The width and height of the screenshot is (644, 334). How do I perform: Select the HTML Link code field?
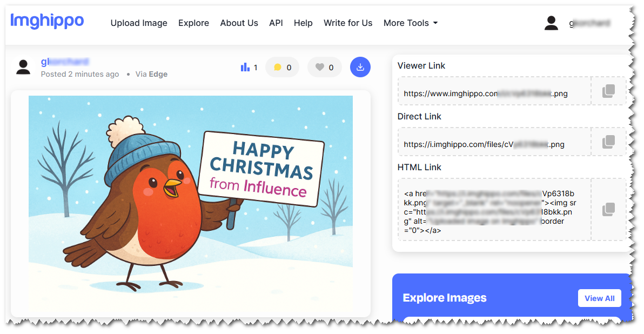494,210
